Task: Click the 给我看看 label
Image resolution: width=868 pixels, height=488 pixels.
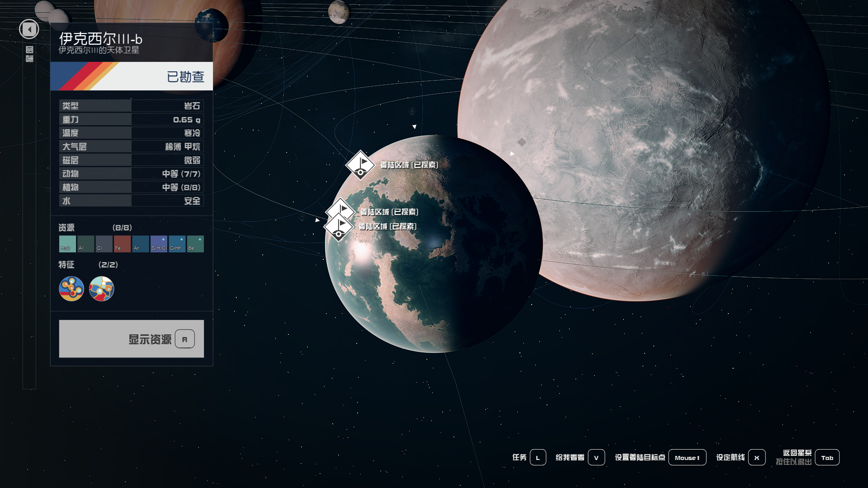Action: point(570,457)
